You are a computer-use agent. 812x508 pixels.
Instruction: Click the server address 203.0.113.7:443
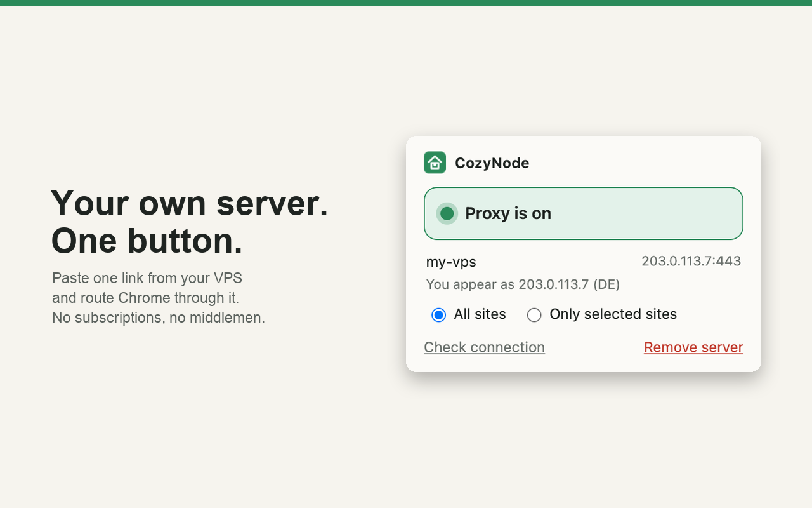click(691, 261)
